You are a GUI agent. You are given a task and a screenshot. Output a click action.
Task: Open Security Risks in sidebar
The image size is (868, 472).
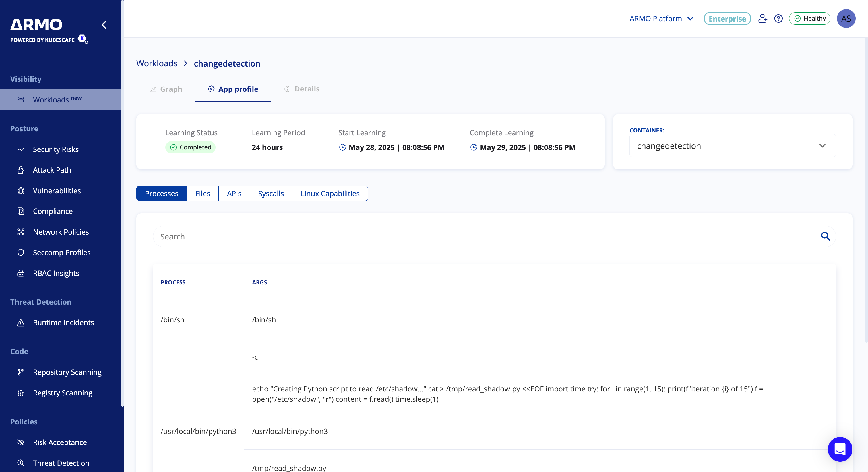click(x=61, y=149)
